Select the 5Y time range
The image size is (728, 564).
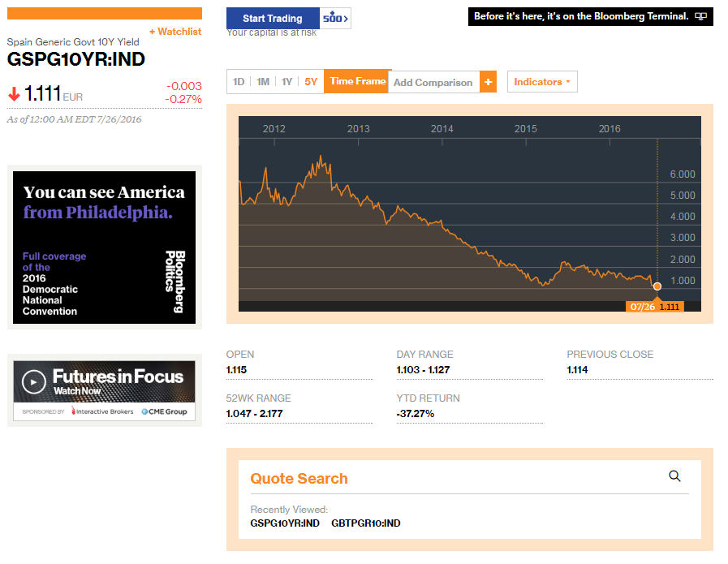(311, 82)
